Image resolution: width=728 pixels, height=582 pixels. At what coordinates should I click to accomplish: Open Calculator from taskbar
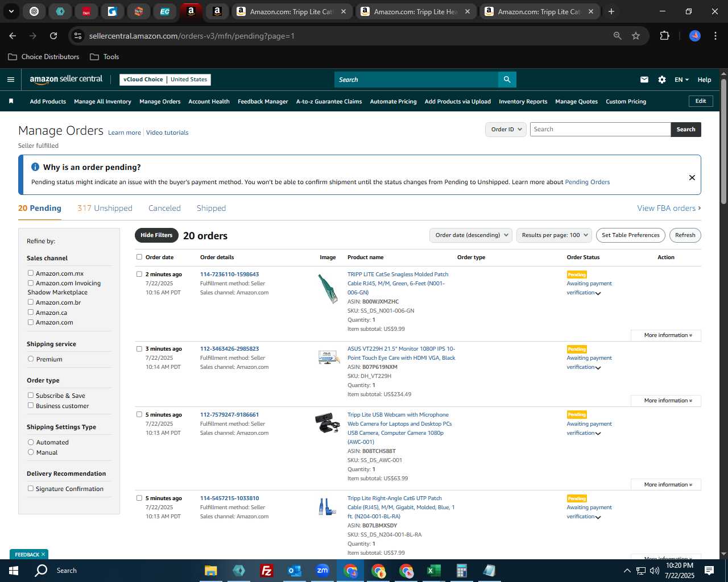(x=461, y=571)
